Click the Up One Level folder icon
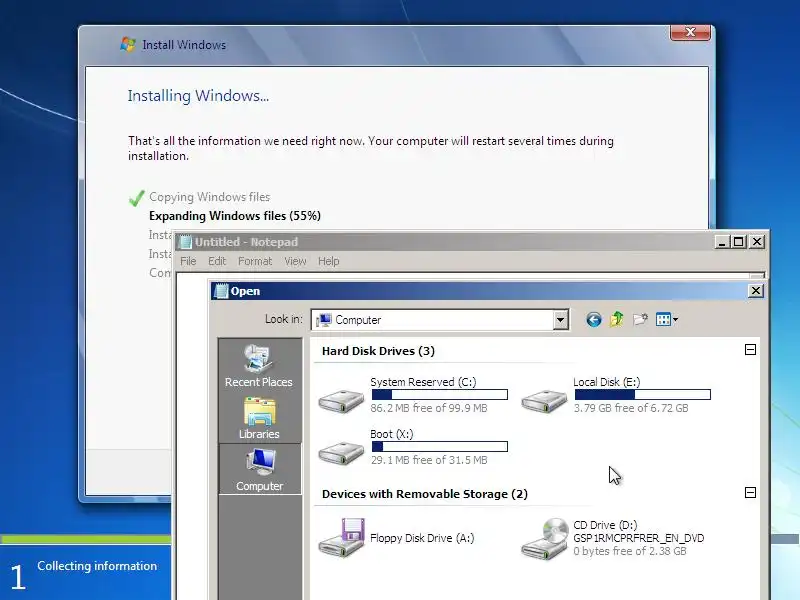Viewport: 800px width, 600px height. point(616,320)
